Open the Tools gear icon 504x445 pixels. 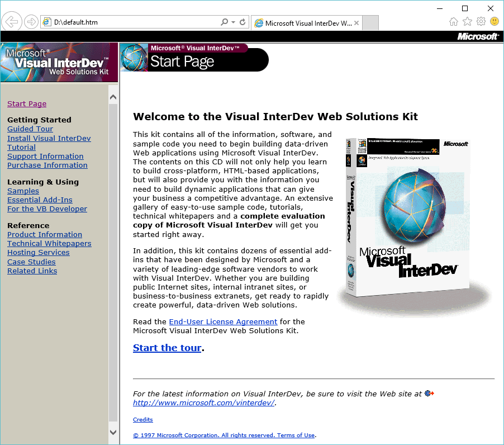(481, 22)
